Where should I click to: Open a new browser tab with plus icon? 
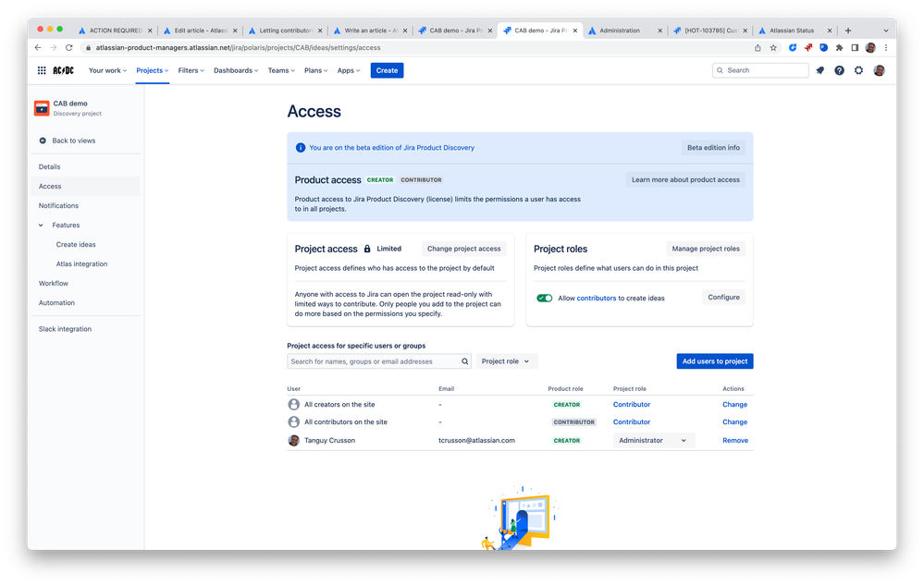tap(848, 31)
